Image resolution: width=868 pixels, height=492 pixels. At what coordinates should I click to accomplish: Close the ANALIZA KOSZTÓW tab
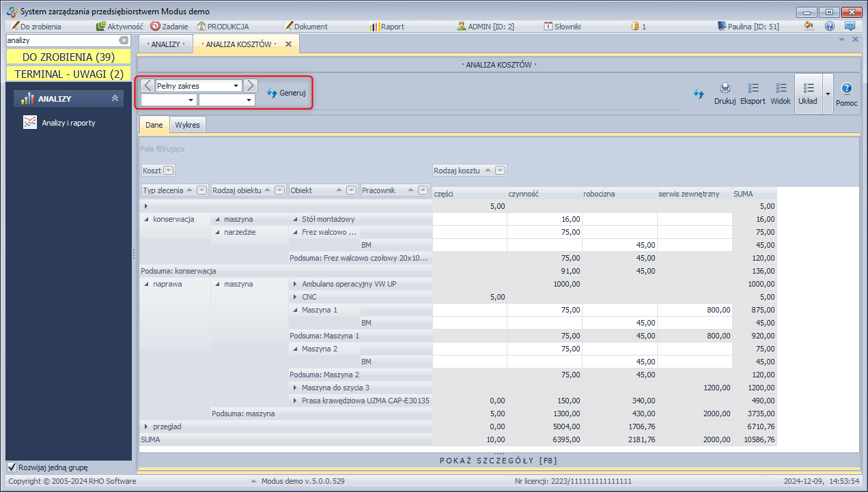point(288,44)
